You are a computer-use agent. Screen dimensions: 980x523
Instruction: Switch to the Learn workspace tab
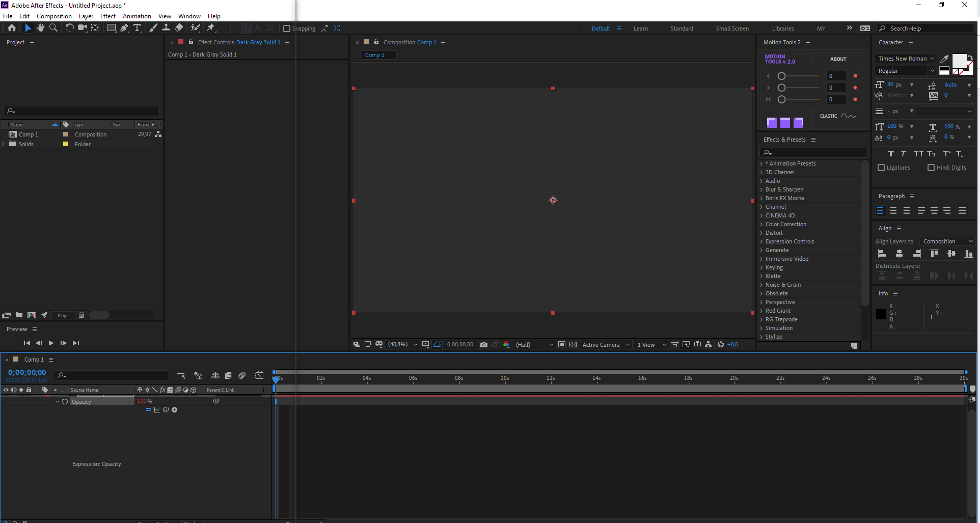(641, 29)
